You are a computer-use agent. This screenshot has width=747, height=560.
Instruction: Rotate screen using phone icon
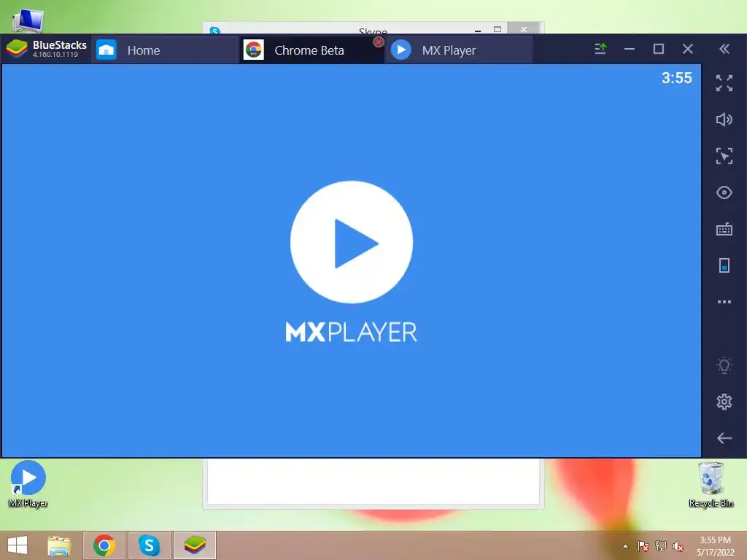(x=724, y=265)
